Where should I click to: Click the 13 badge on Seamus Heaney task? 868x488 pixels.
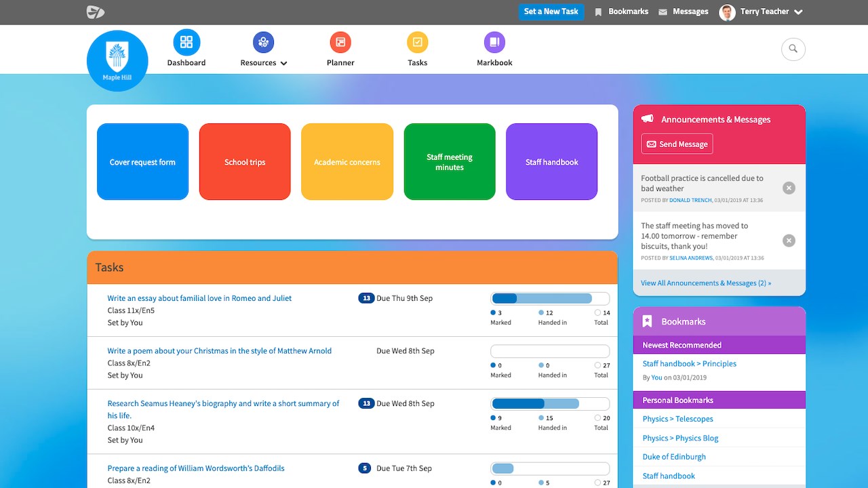pos(366,403)
